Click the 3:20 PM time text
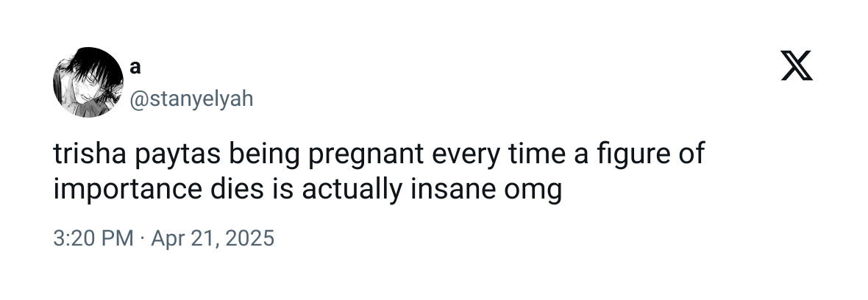Image resolution: width=868 pixels, height=300 pixels. tap(93, 238)
